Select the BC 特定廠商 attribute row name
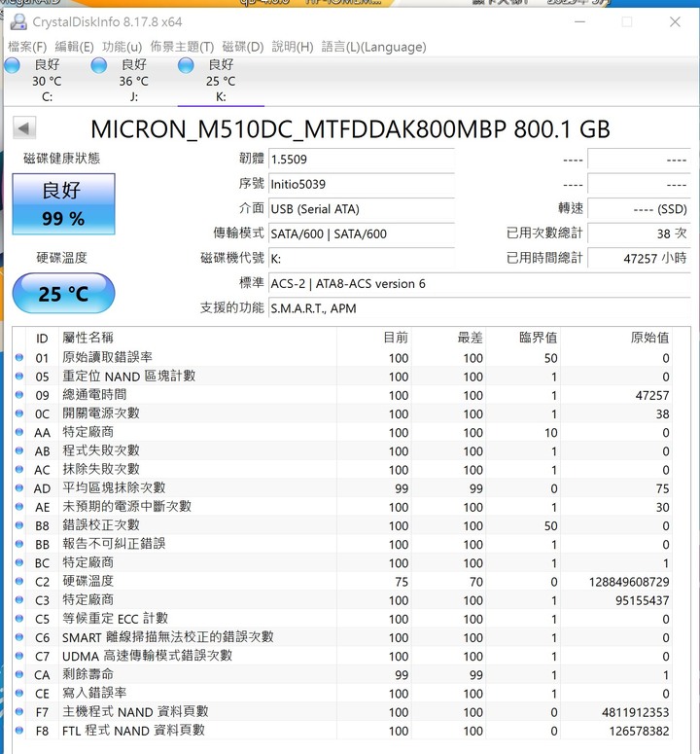 [87, 562]
